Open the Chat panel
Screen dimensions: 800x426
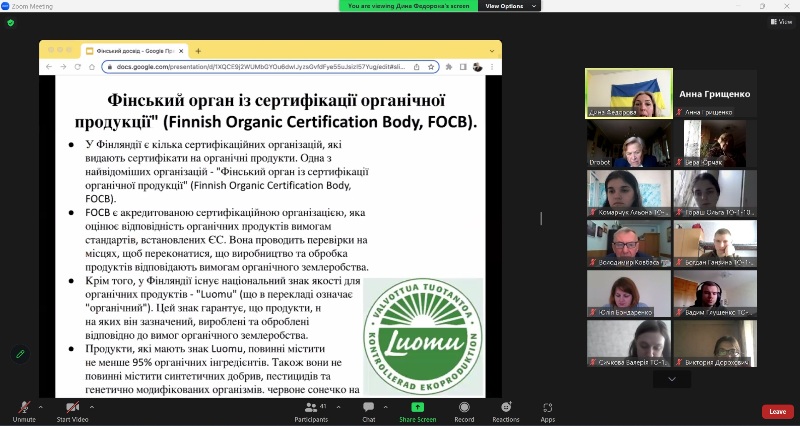coord(369,410)
